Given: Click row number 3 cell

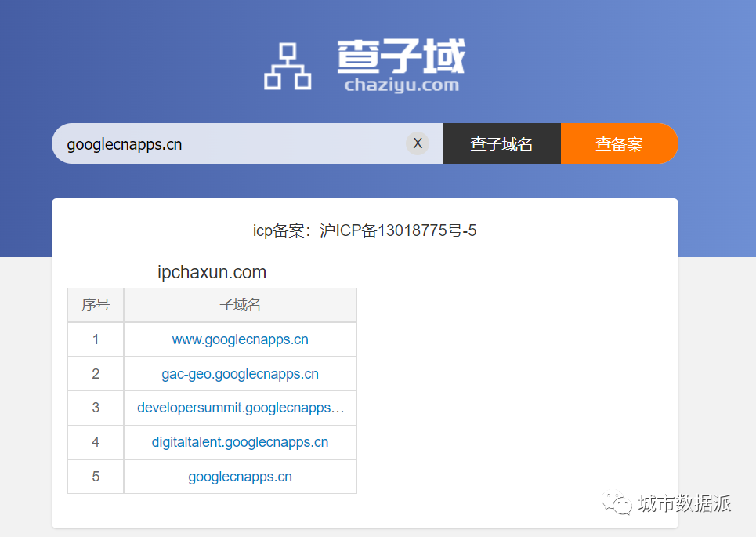Looking at the screenshot, I should [x=96, y=408].
